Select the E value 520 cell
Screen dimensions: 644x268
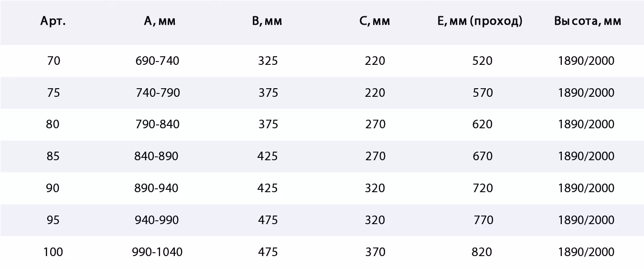click(x=482, y=61)
